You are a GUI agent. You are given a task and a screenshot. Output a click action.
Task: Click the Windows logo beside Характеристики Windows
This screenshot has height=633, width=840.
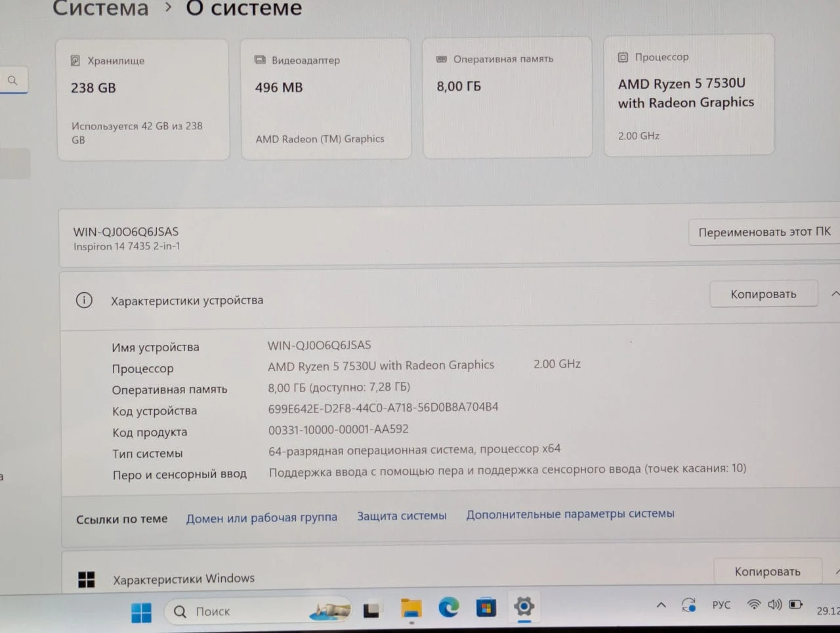(x=87, y=580)
